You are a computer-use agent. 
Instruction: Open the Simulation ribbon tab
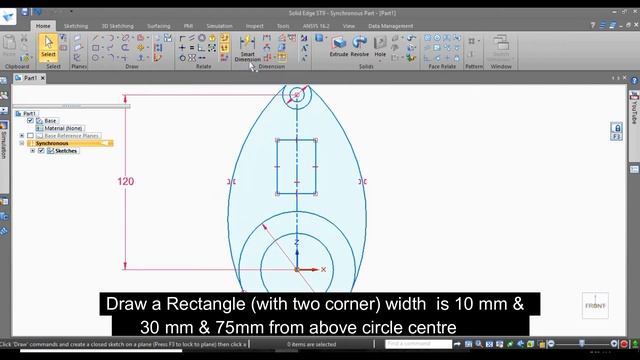point(219,26)
